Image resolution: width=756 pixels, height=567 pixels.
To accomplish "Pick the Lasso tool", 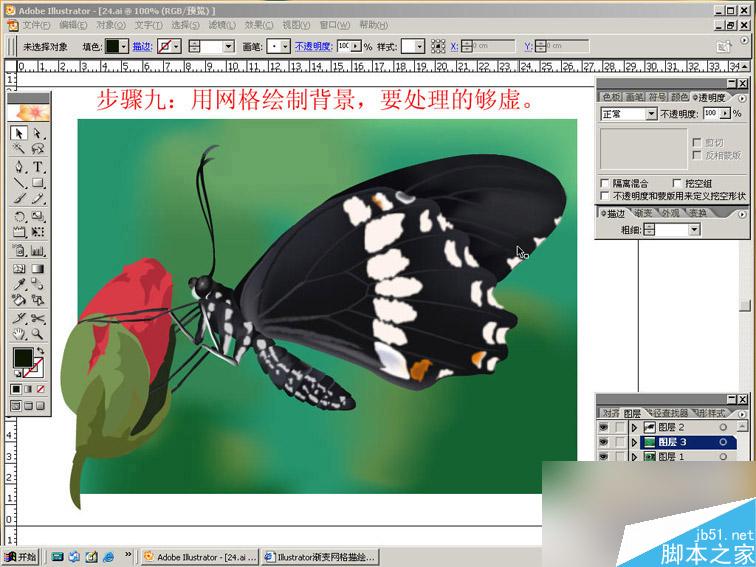I will tap(38, 148).
